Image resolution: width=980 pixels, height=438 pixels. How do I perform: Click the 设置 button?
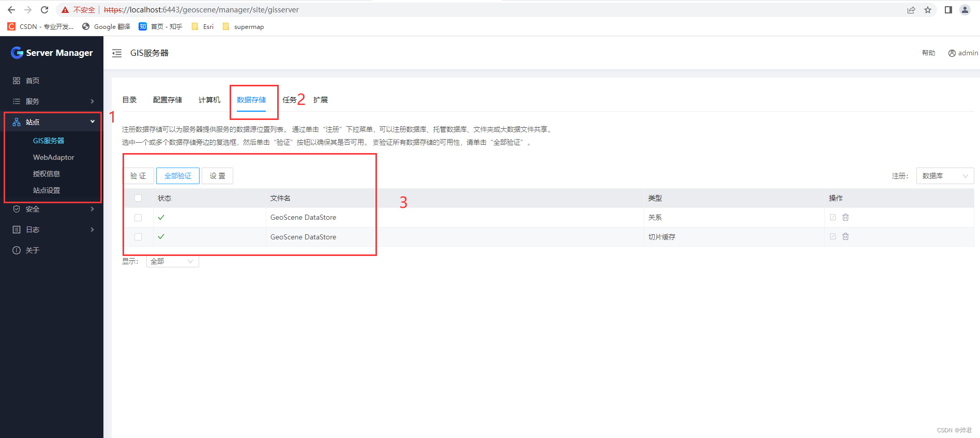tap(217, 176)
